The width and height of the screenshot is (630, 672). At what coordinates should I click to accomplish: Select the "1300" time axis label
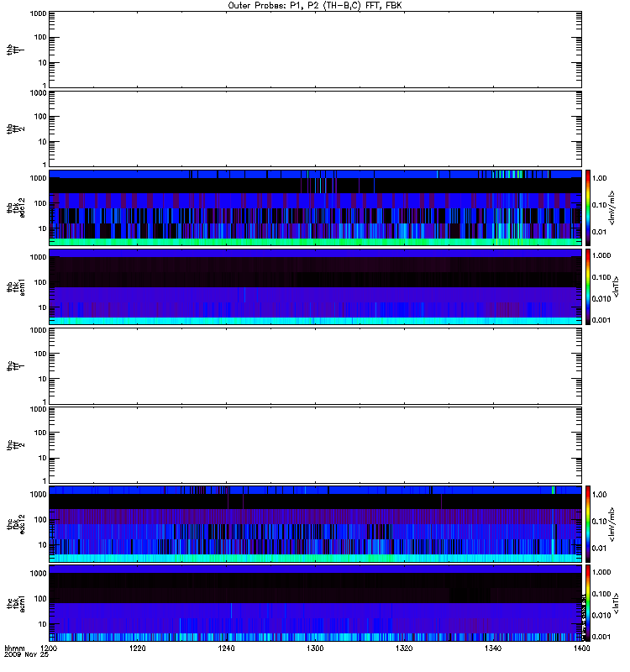coord(315,648)
